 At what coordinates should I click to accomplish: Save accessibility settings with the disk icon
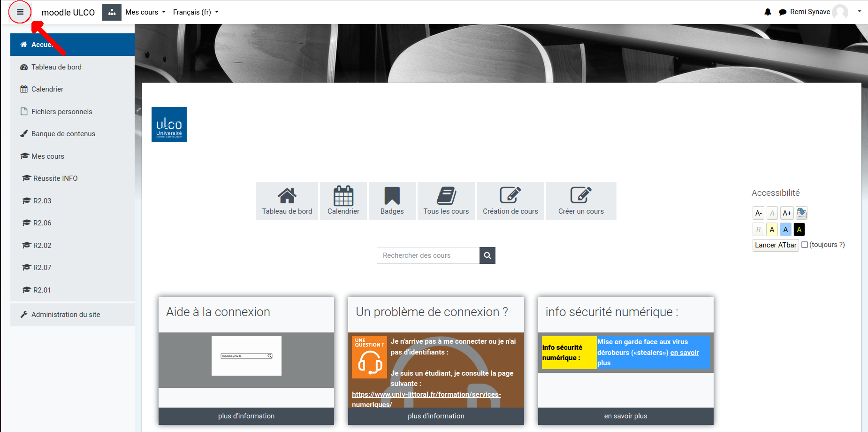click(x=801, y=213)
